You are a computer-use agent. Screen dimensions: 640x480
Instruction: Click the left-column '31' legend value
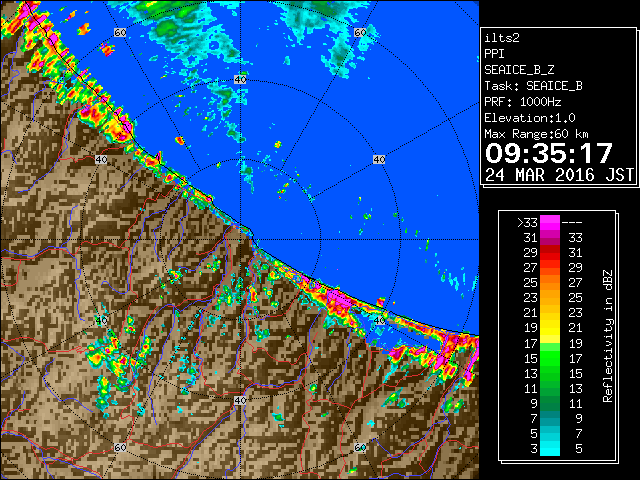coord(531,238)
